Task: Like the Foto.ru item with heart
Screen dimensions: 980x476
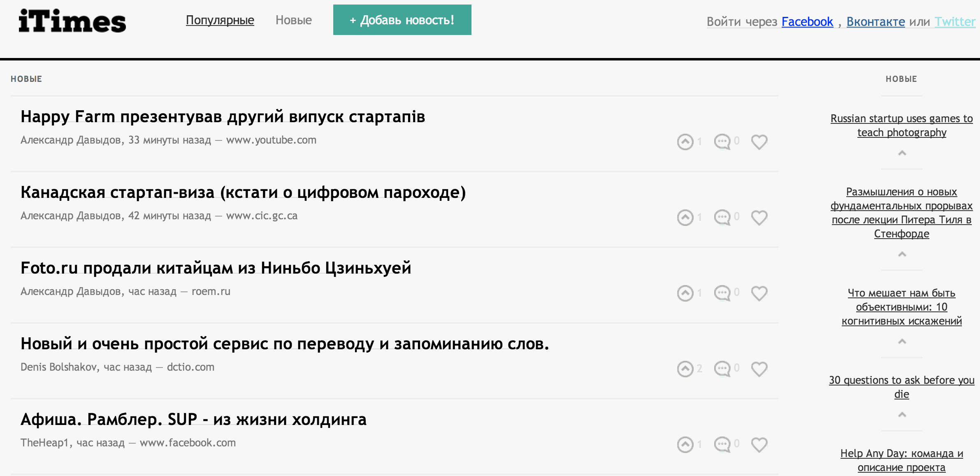Action: 759,294
